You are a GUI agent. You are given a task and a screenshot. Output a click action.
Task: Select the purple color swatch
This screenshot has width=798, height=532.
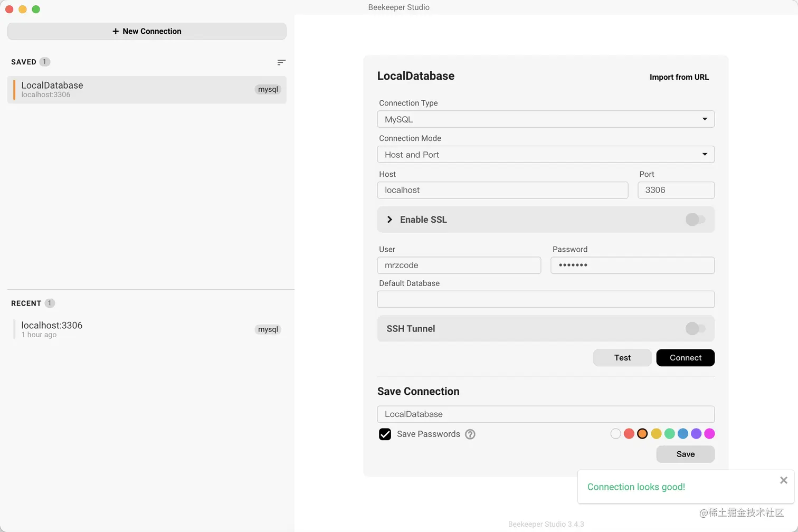[x=696, y=434]
